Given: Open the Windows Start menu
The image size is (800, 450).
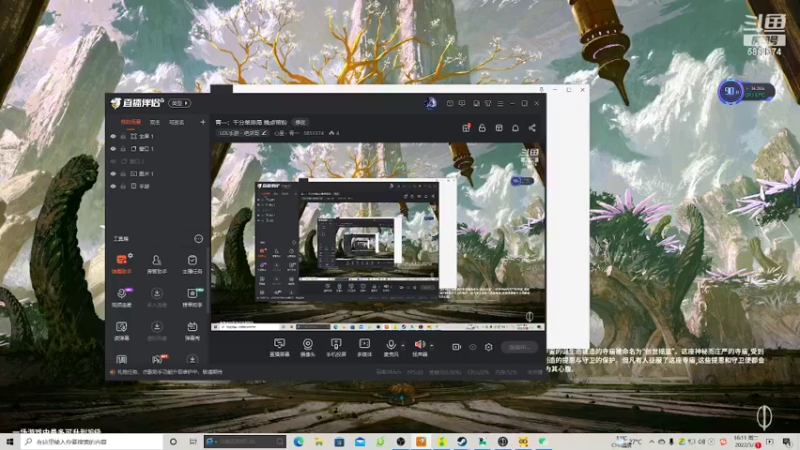Looking at the screenshot, I should pyautogui.click(x=10, y=441).
